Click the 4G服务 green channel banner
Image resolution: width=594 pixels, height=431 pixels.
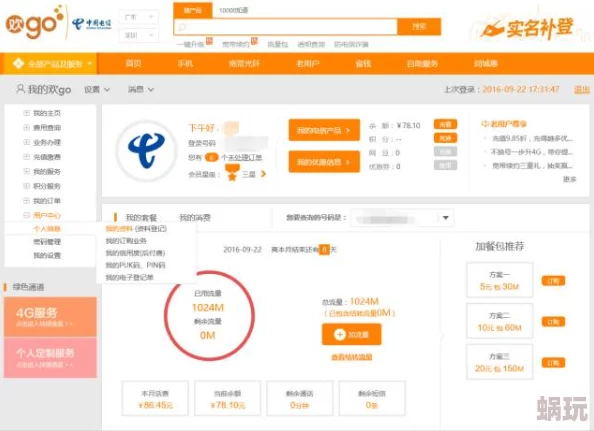(50, 317)
